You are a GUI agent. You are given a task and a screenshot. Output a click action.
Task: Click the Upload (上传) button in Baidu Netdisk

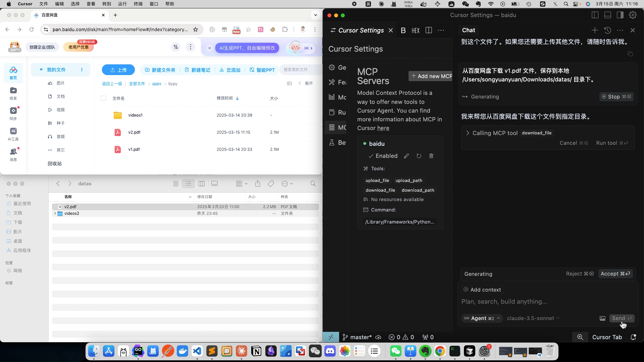[118, 70]
